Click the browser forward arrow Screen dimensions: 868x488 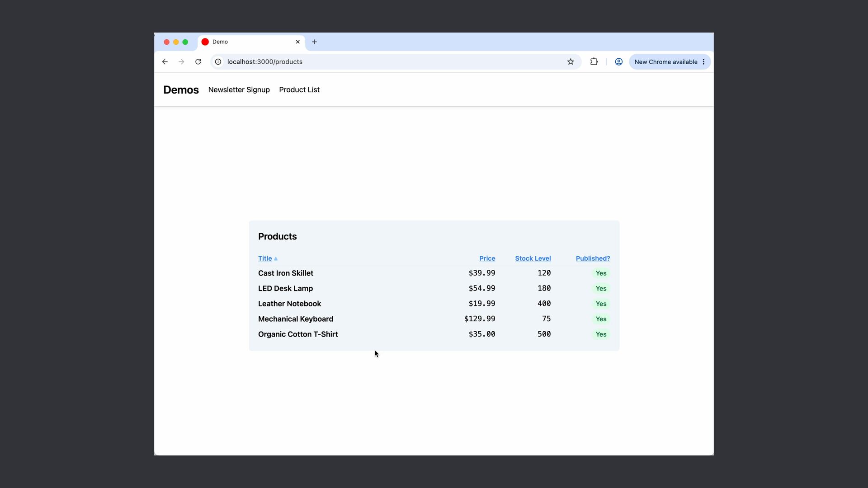181,62
